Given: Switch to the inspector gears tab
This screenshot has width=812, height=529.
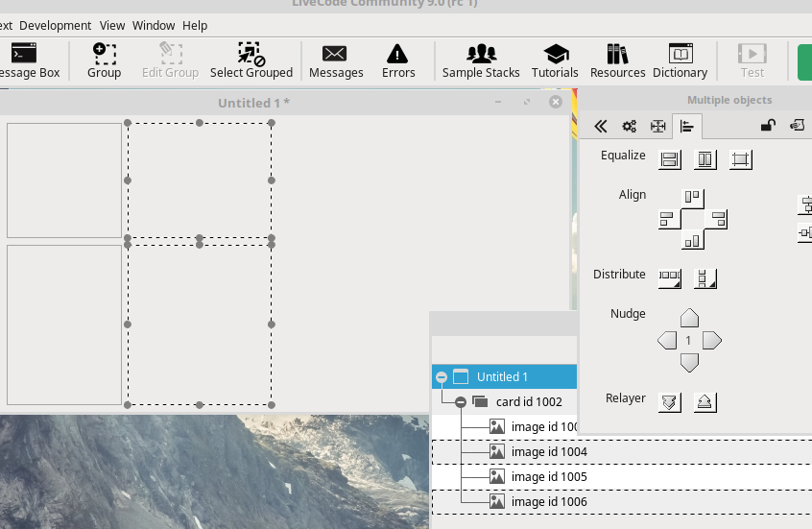Looking at the screenshot, I should (x=629, y=126).
